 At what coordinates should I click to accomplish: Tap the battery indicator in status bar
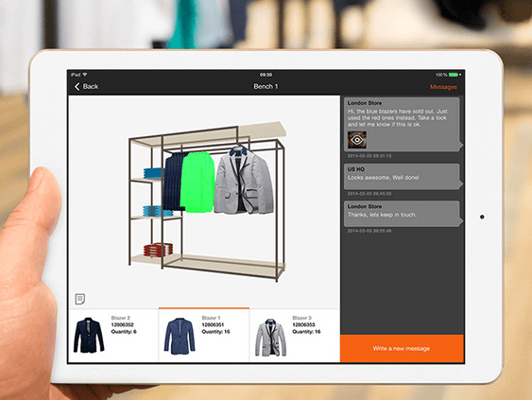point(455,75)
